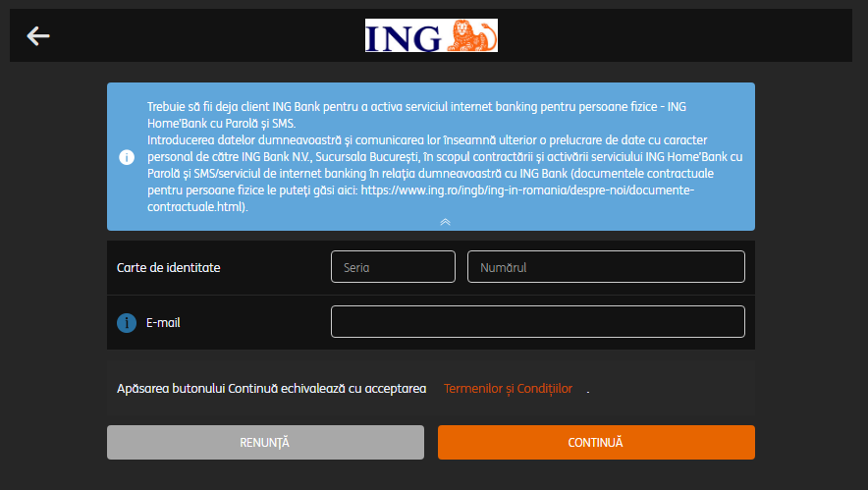Click the RENUNȚĂ button
The height and width of the screenshot is (490, 868).
pyautogui.click(x=265, y=443)
